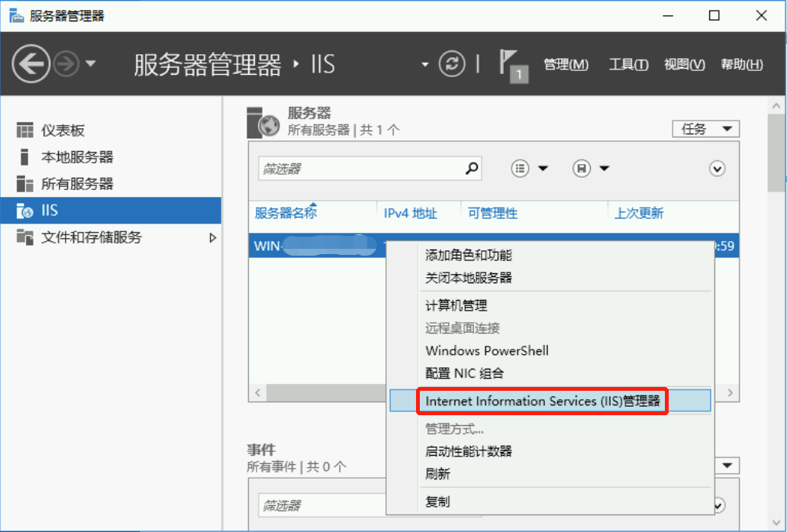Sort by 服务器名称 column header
Screen dimensions: 787x532
click(x=285, y=214)
